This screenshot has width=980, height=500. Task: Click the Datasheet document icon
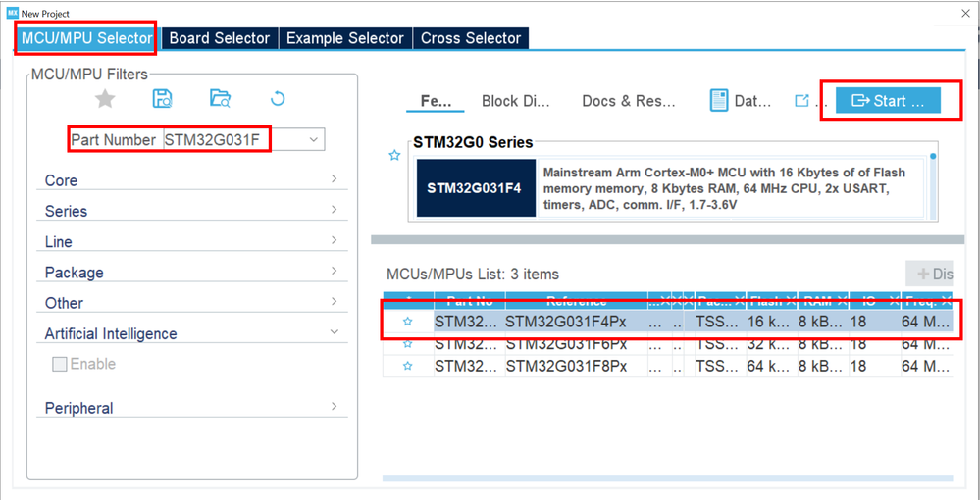[x=719, y=101]
